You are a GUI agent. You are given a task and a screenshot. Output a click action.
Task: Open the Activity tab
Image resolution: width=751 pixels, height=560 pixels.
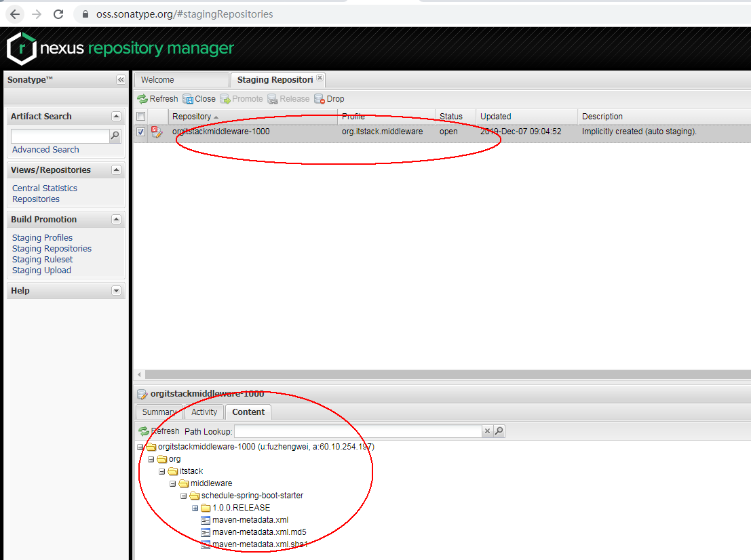point(204,412)
